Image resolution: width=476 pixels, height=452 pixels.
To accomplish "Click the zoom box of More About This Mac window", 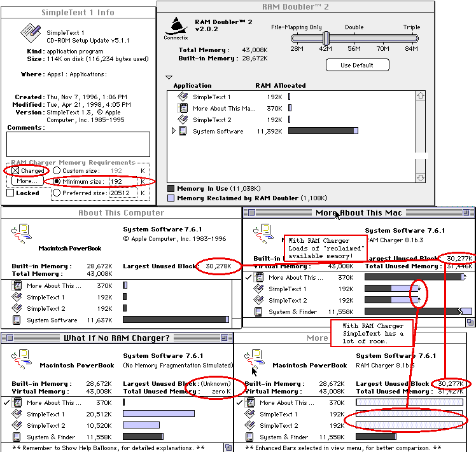I will click(x=466, y=213).
